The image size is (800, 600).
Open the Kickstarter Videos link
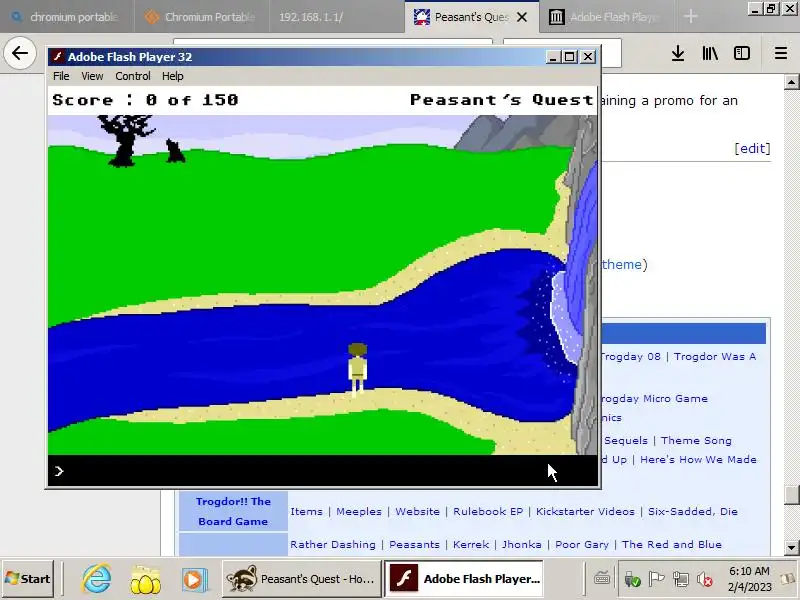coord(585,511)
